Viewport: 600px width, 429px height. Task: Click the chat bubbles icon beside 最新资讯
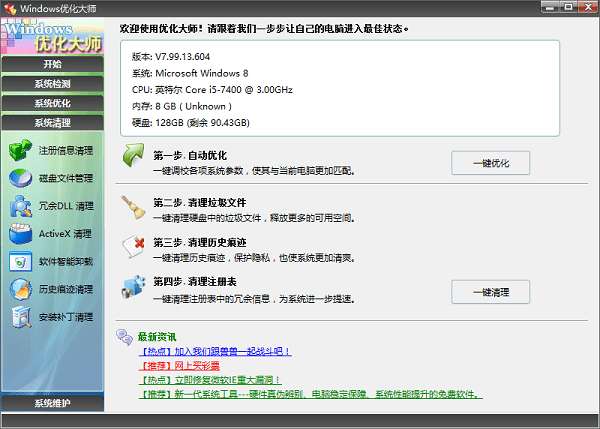point(124,337)
